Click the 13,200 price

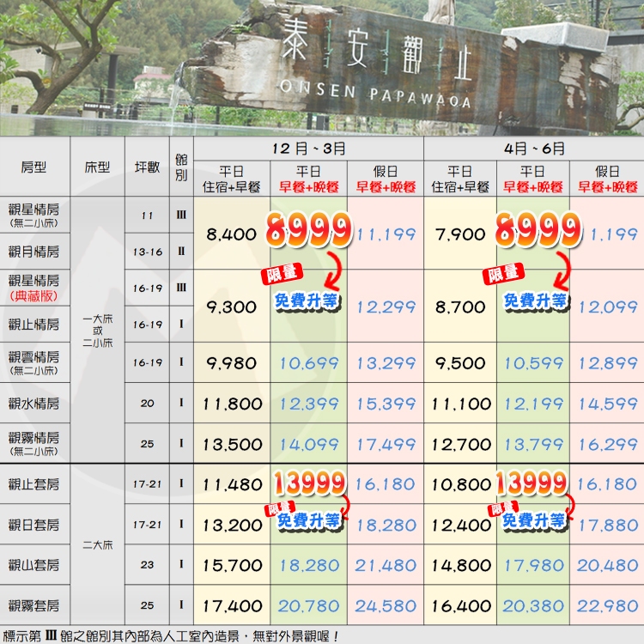coord(233,525)
